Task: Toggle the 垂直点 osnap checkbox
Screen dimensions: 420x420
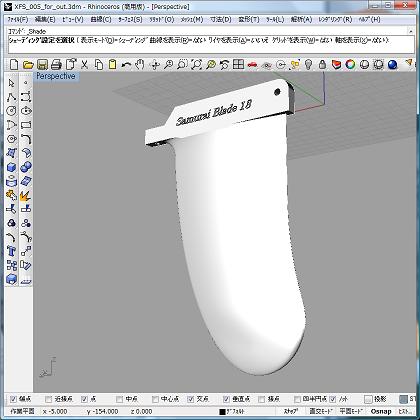Action: point(227,399)
